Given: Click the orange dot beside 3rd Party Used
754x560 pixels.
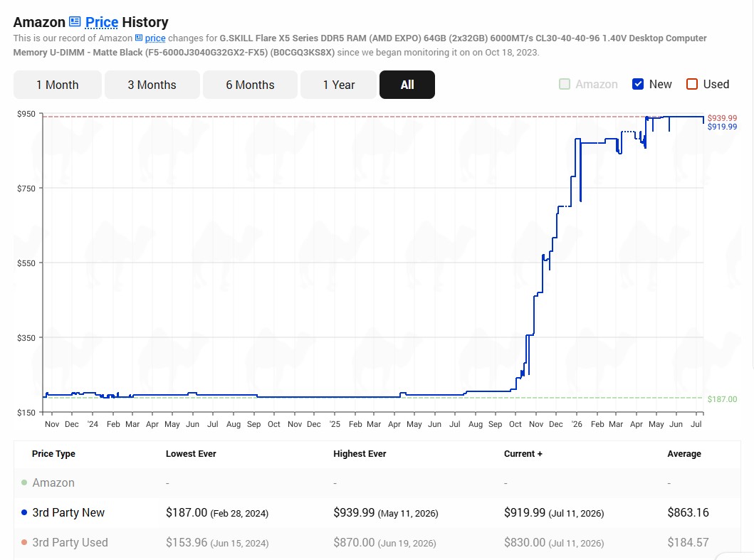Looking at the screenshot, I should [x=24, y=542].
